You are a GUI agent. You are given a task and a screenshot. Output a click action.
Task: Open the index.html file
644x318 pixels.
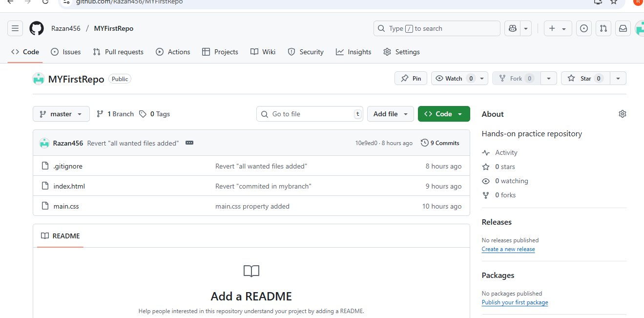(69, 186)
